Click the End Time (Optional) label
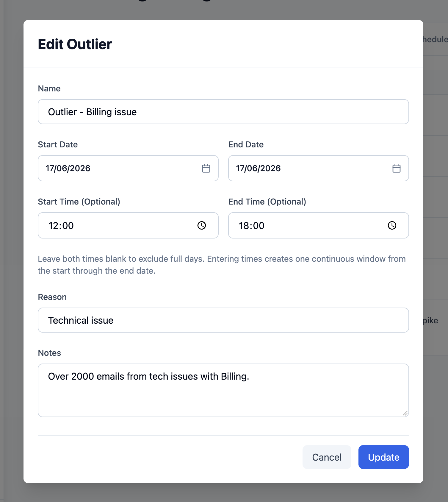 click(x=267, y=202)
